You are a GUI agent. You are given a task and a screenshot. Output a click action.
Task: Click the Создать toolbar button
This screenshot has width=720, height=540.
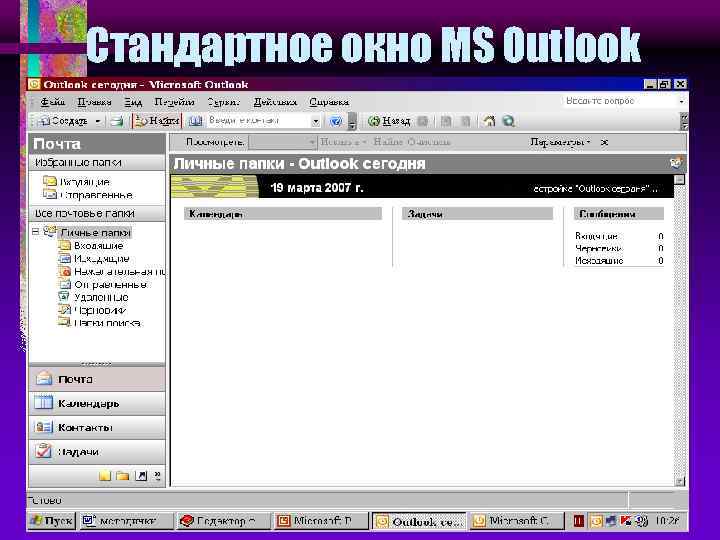click(64, 121)
